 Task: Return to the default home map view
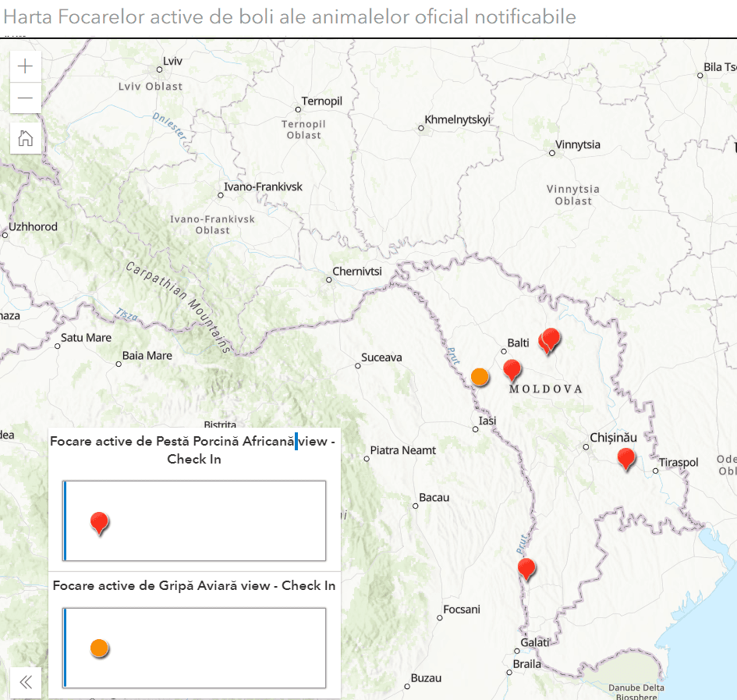[26, 138]
